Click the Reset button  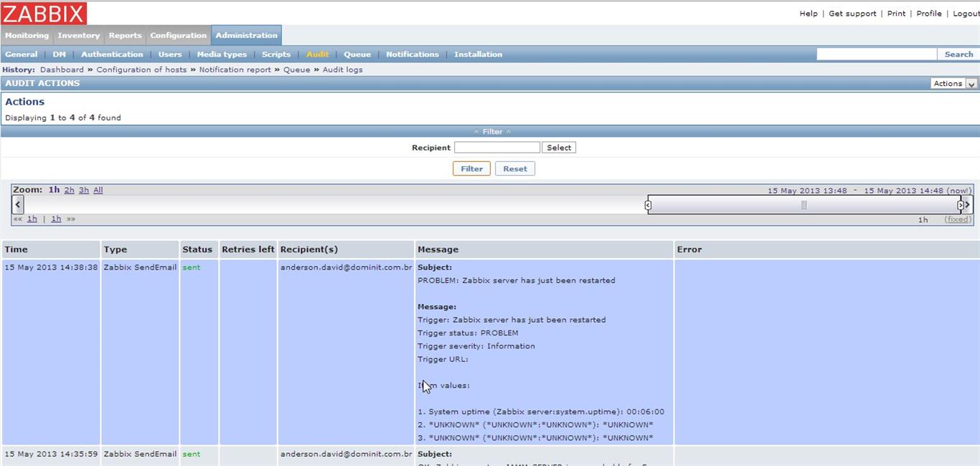[x=515, y=168]
